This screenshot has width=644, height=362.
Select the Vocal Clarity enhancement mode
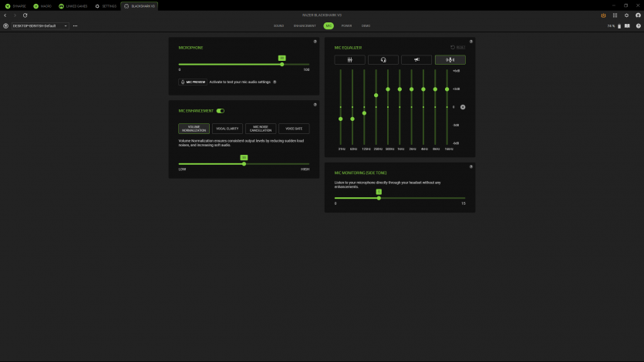click(228, 129)
